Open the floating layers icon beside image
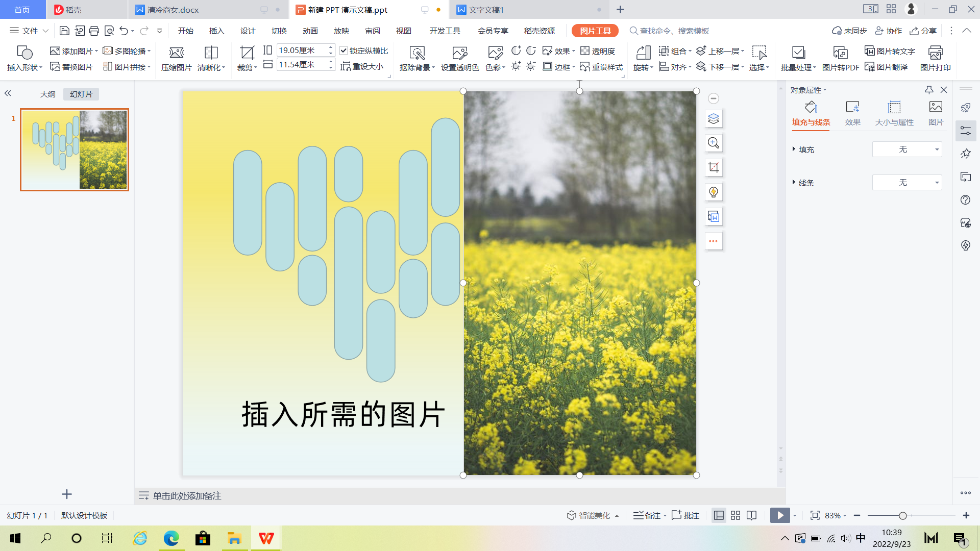Image resolution: width=980 pixels, height=551 pixels. tap(714, 119)
